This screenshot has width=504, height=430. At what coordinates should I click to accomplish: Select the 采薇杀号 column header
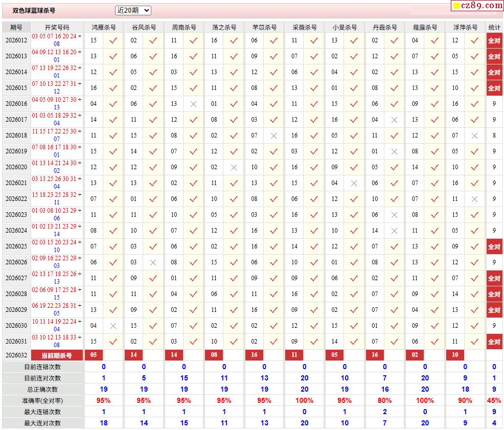(x=305, y=27)
